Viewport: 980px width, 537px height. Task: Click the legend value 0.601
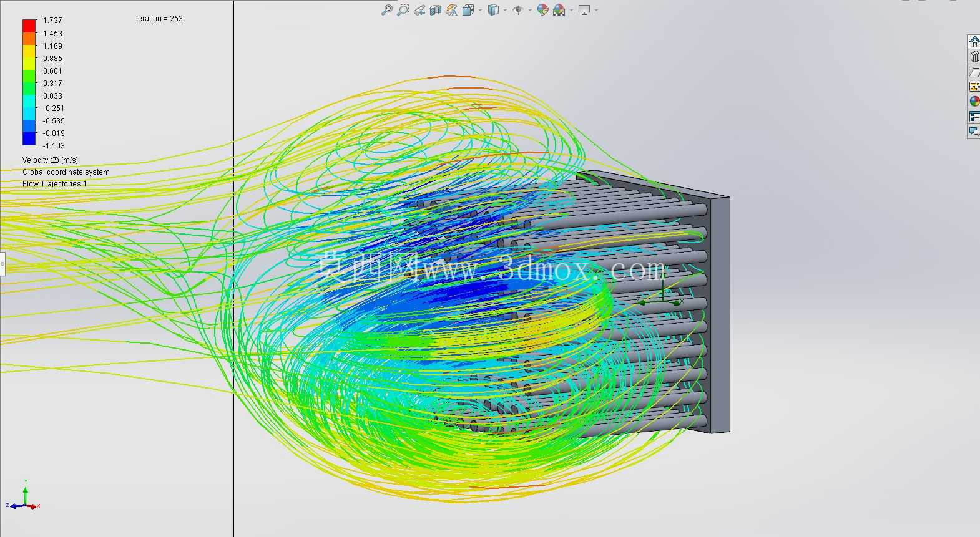pos(52,71)
